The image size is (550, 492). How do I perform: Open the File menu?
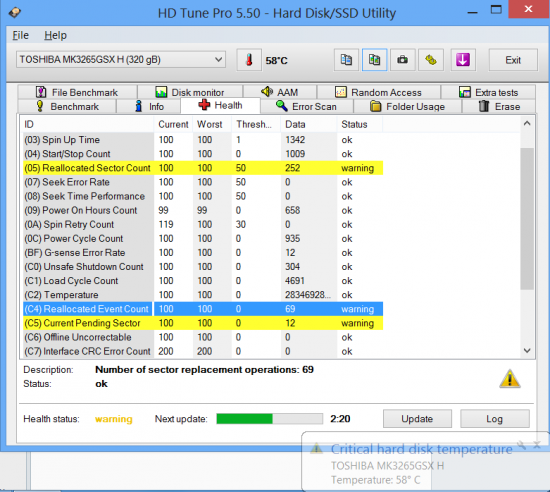pos(20,35)
